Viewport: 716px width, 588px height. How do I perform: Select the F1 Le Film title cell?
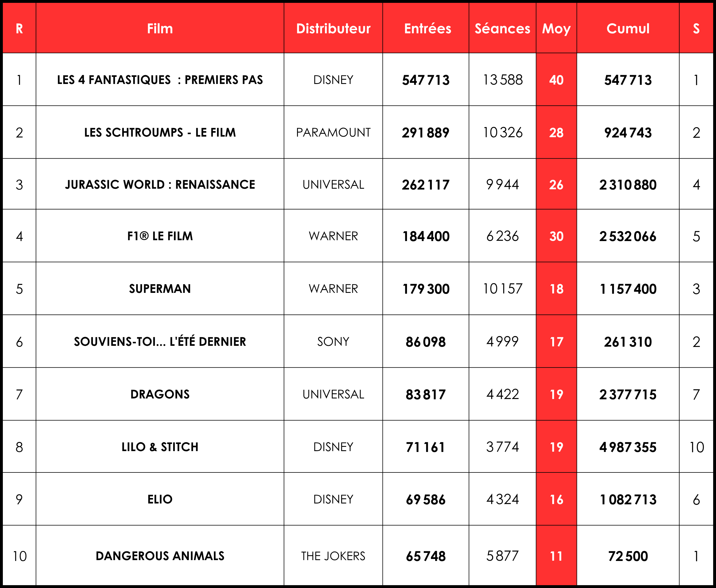click(x=159, y=236)
